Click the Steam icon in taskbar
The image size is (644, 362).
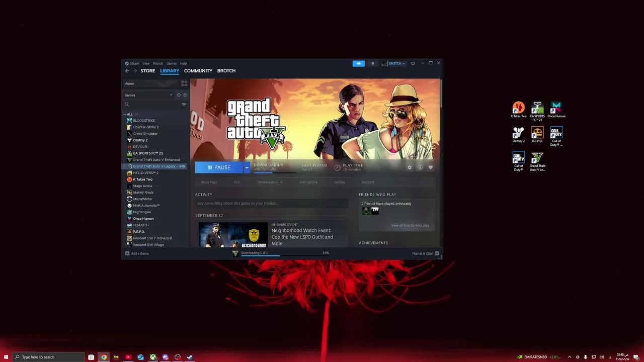(x=190, y=357)
